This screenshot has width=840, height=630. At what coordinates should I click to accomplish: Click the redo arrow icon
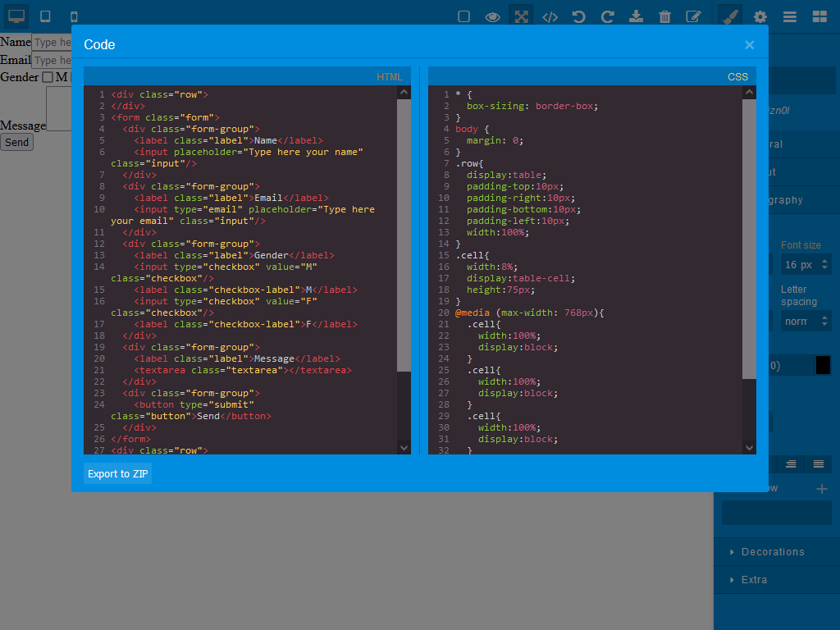(x=607, y=17)
